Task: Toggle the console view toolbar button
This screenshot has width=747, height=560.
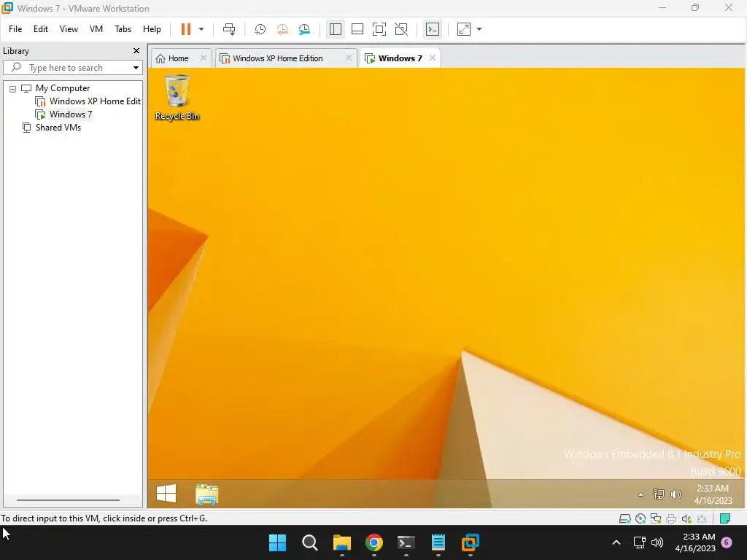Action: (433, 29)
